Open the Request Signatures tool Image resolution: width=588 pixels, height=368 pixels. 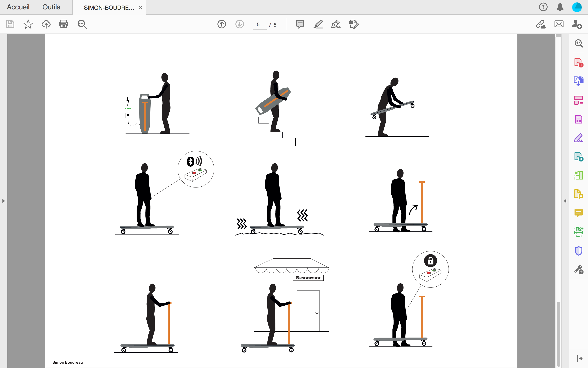point(579,157)
